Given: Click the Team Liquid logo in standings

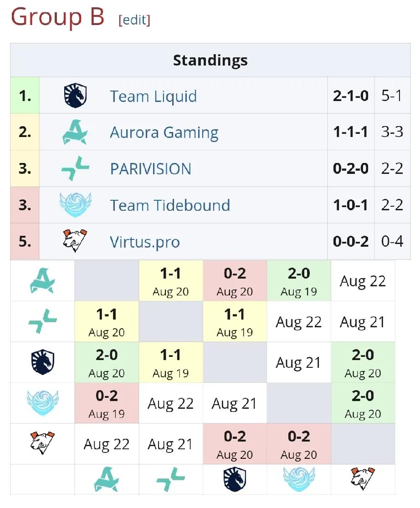Looking at the screenshot, I should coord(75,95).
